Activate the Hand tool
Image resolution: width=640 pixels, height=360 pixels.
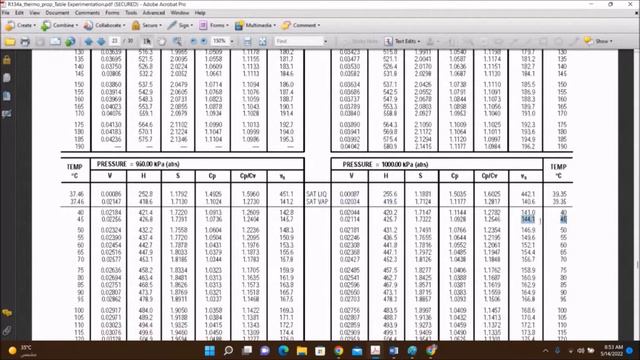coord(162,41)
